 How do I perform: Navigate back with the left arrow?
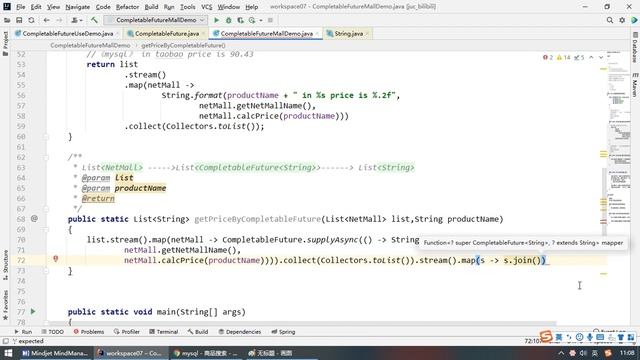[x=47, y=20]
